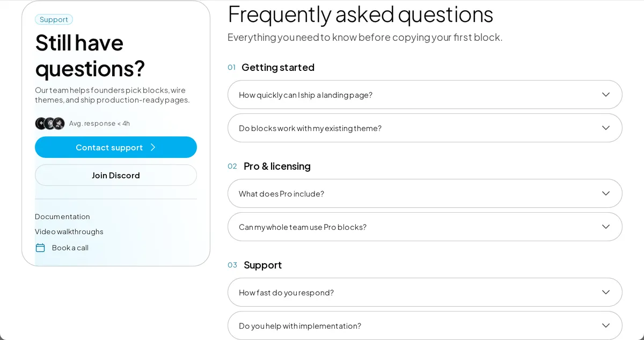
Task: Click the chevron on 'How quickly can I ship' row
Action: [x=606, y=95]
